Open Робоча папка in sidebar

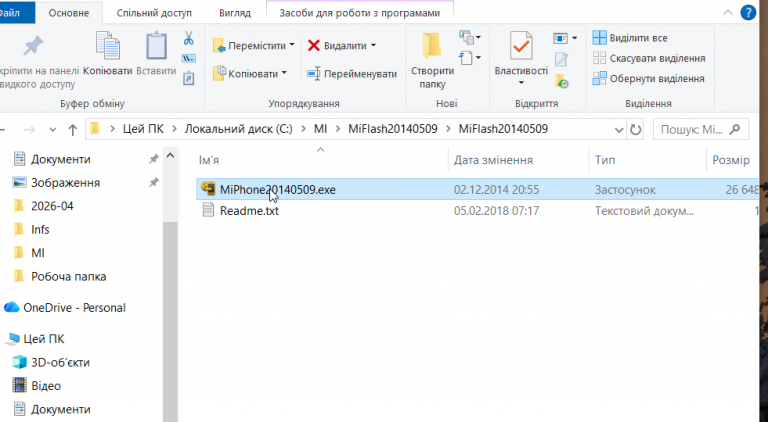pyautogui.click(x=69, y=277)
